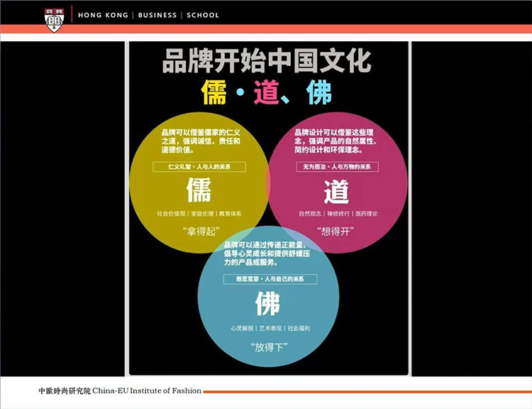Click the slide title 品牌开始中国文化

[x=267, y=61]
